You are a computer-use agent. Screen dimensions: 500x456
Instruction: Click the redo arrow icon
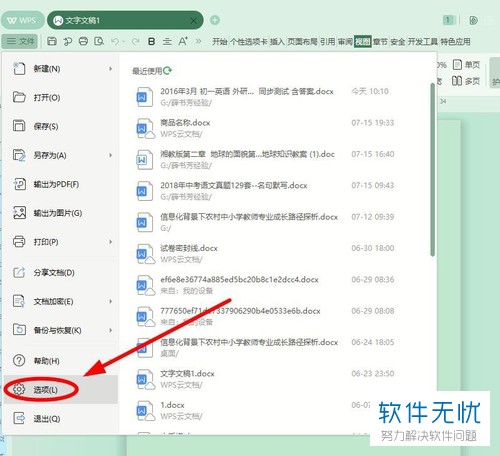tap(135, 41)
